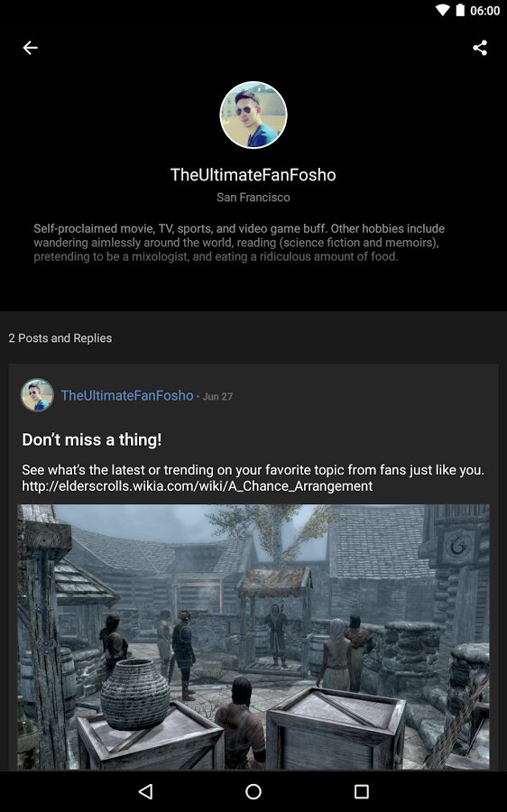Tap the Wi-Fi status icon
Image resolution: width=507 pixels, height=812 pixels.
[x=442, y=10]
